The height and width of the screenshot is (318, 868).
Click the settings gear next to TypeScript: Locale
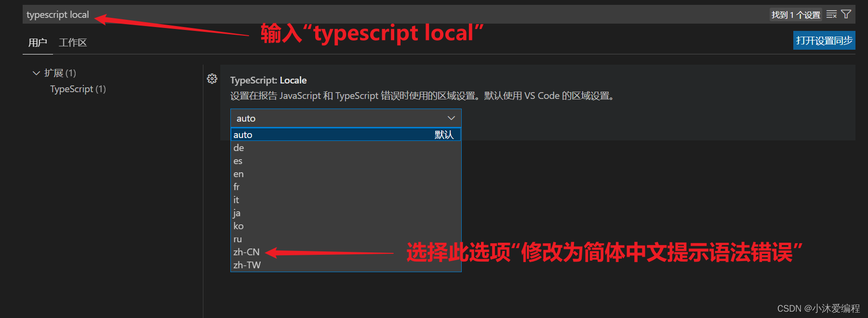[212, 79]
